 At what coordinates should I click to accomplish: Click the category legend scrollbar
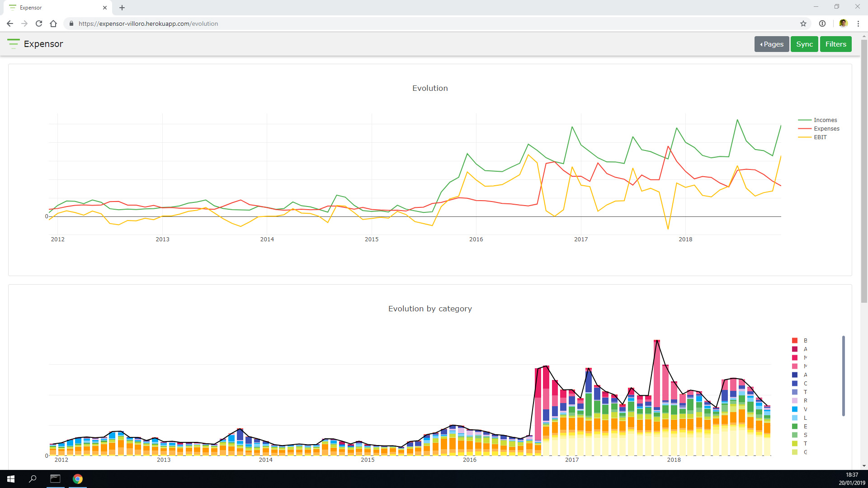coord(843,375)
